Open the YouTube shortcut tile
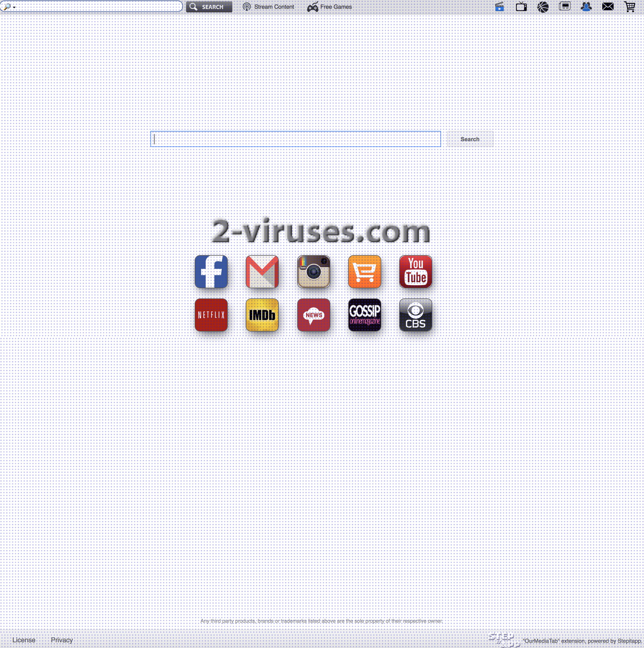The width and height of the screenshot is (644, 648). (415, 271)
